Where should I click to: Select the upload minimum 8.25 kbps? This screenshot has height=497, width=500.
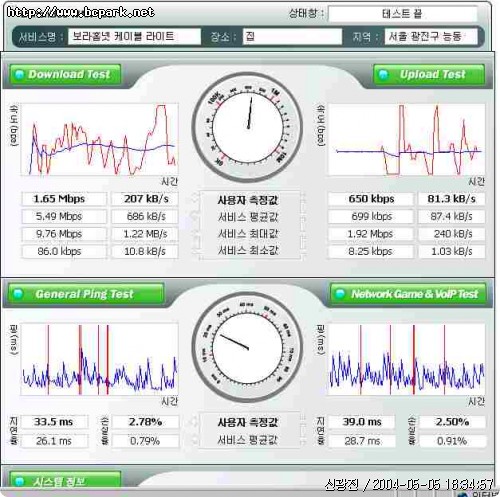pyautogui.click(x=371, y=251)
